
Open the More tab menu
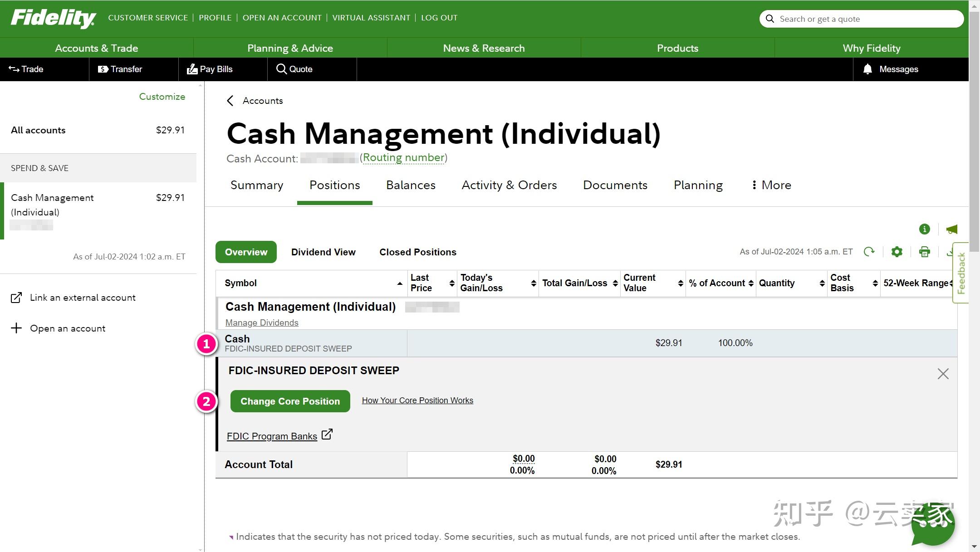pyautogui.click(x=771, y=185)
